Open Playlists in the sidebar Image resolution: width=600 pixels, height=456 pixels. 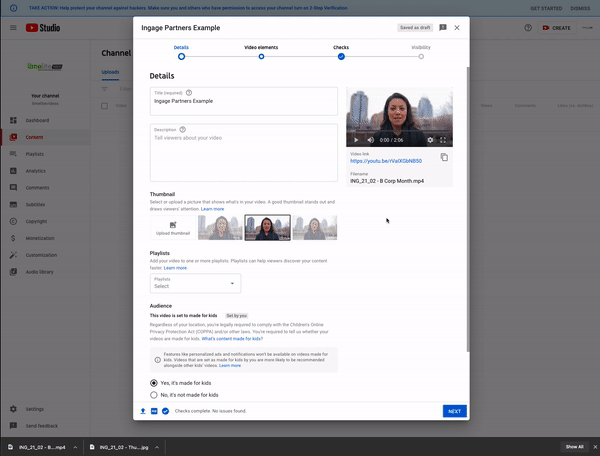45,154
